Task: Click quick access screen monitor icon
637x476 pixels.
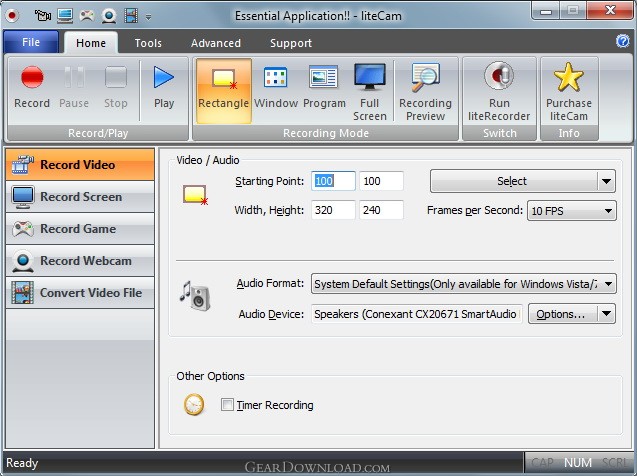Action: (65, 16)
